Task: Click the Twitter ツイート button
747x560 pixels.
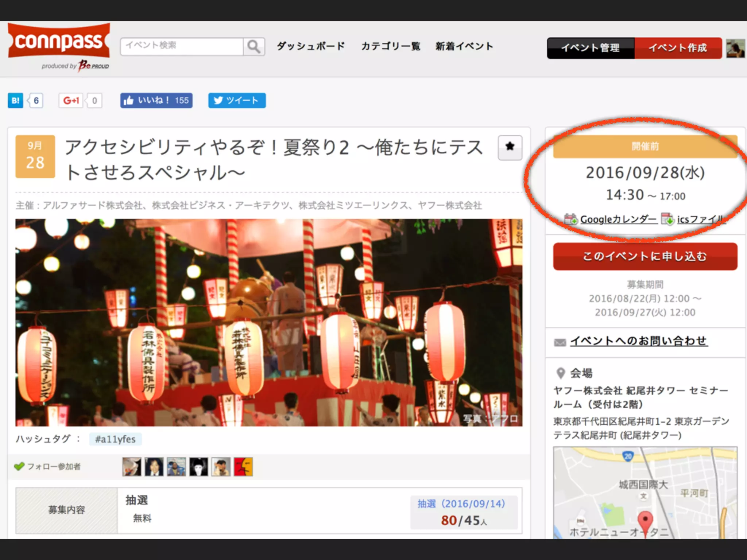Action: (x=237, y=101)
